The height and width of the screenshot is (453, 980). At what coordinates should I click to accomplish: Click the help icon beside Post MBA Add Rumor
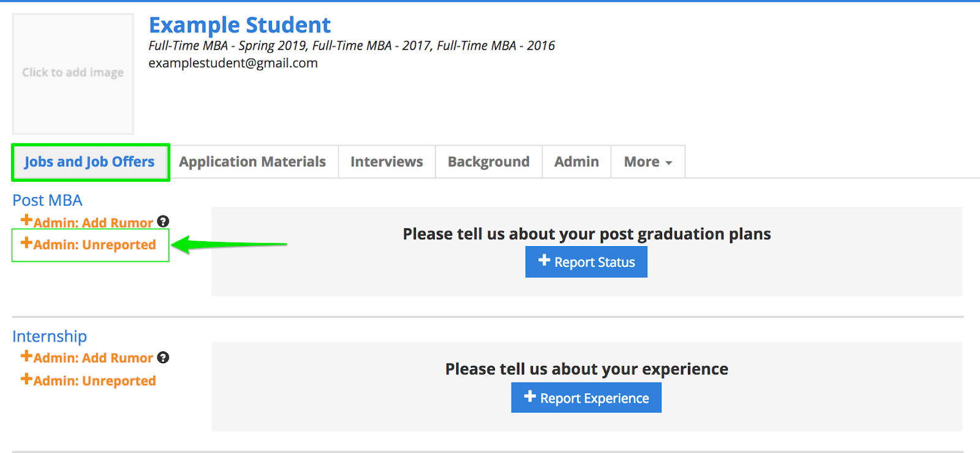pos(163,222)
